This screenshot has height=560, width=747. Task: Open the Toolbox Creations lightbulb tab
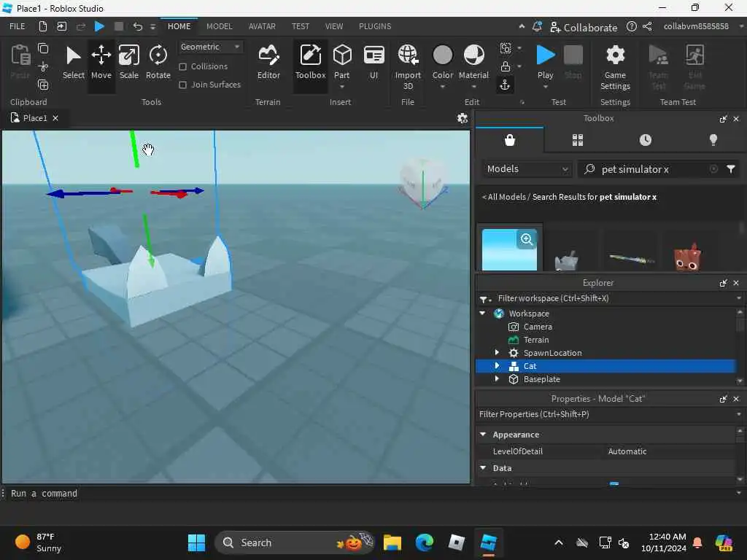tap(713, 140)
